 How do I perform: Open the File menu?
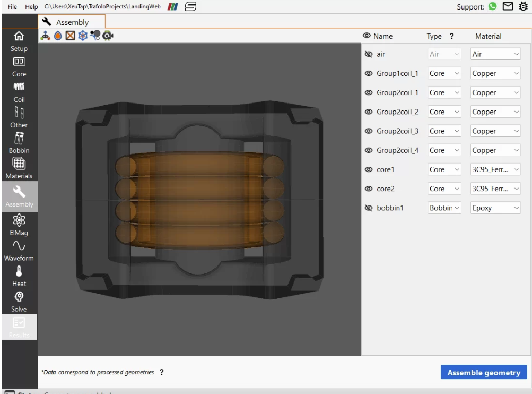click(x=13, y=7)
